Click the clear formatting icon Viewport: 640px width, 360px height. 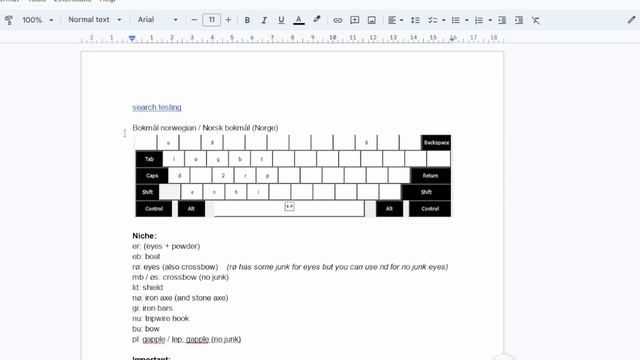point(536,20)
